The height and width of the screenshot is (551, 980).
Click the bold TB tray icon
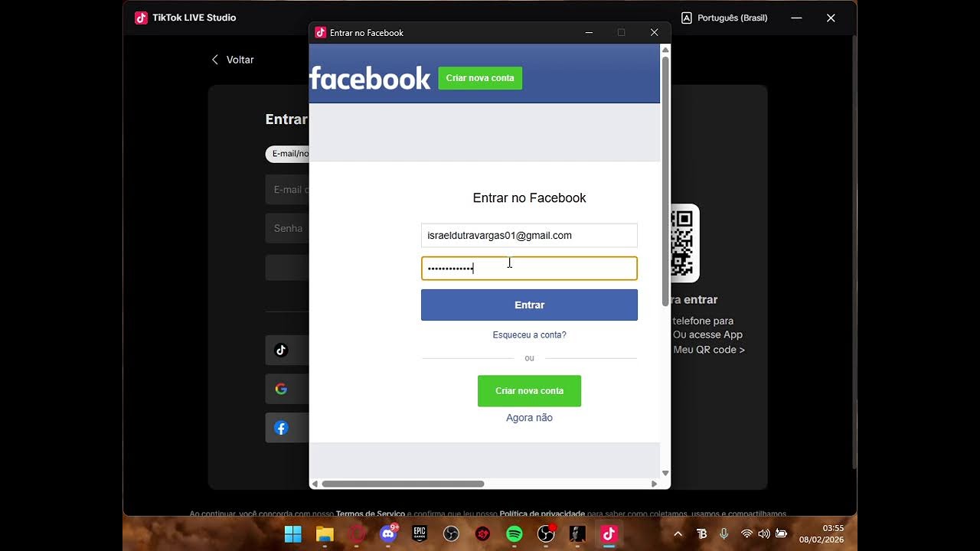point(701,534)
